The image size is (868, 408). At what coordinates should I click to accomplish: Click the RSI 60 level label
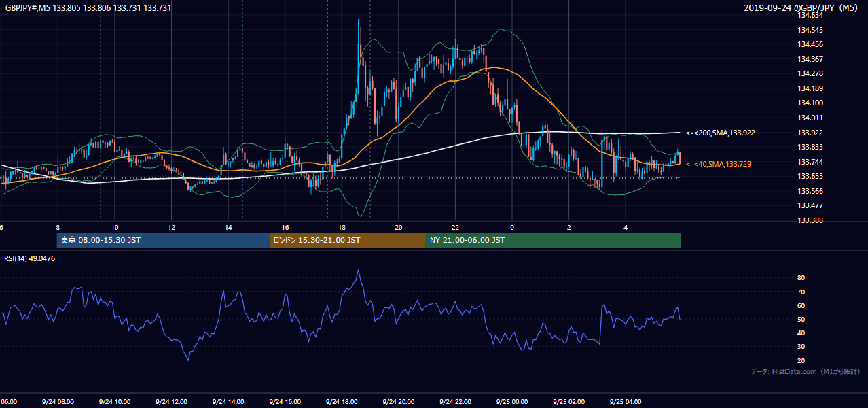[x=801, y=305]
